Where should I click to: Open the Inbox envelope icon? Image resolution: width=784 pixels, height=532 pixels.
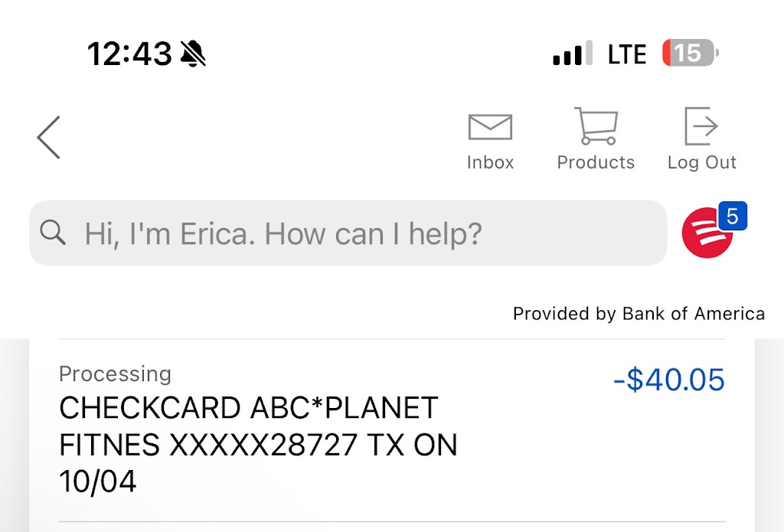coord(490,127)
